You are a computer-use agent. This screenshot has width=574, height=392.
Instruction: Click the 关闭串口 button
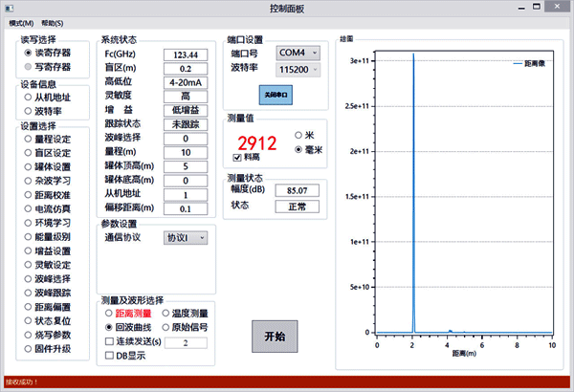point(276,96)
